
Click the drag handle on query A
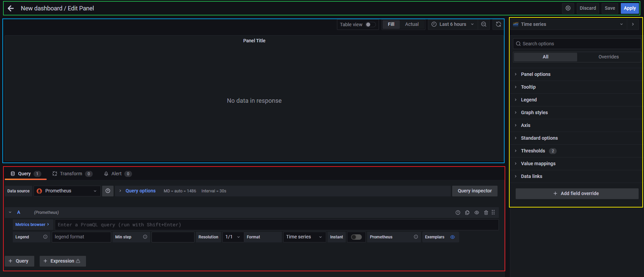493,213
